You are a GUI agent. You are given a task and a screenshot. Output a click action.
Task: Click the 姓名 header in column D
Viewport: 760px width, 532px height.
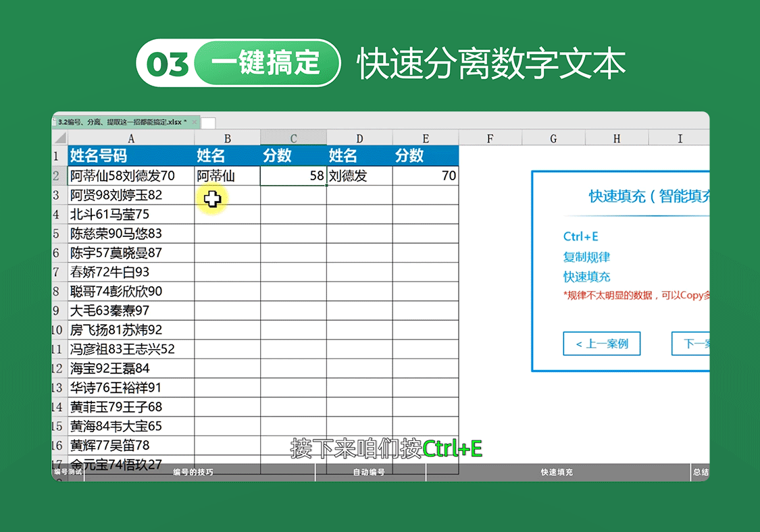(x=359, y=155)
